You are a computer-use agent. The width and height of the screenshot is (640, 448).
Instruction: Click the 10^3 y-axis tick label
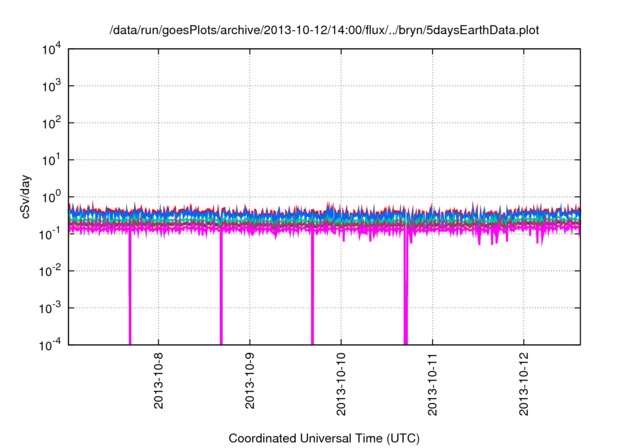point(51,86)
